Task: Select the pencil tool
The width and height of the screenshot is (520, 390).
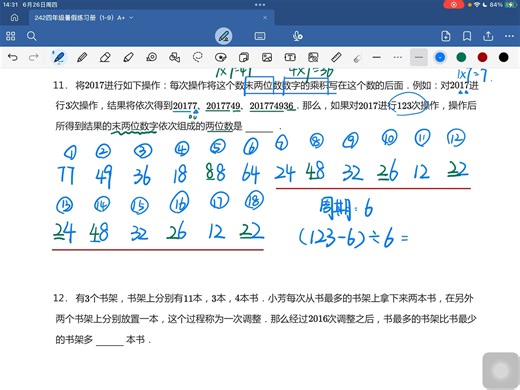Action: coord(82,57)
